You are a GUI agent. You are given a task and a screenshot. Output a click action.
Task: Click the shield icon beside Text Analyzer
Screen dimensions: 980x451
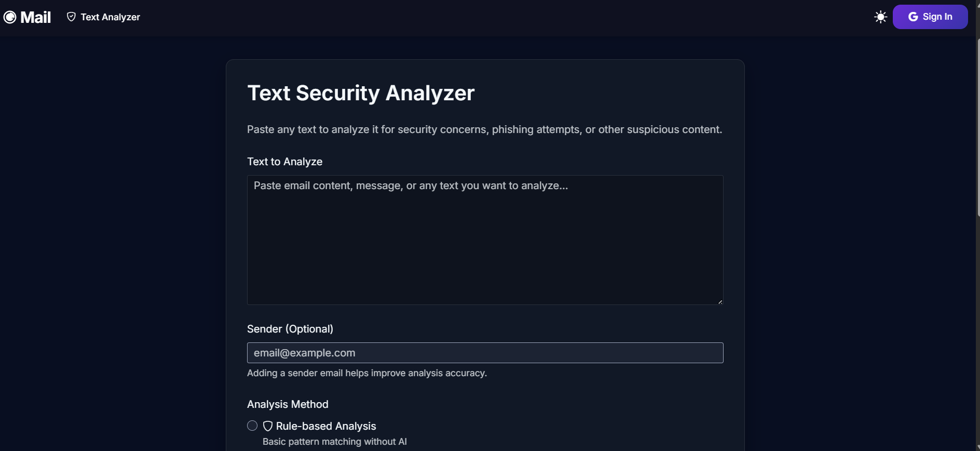[71, 17]
